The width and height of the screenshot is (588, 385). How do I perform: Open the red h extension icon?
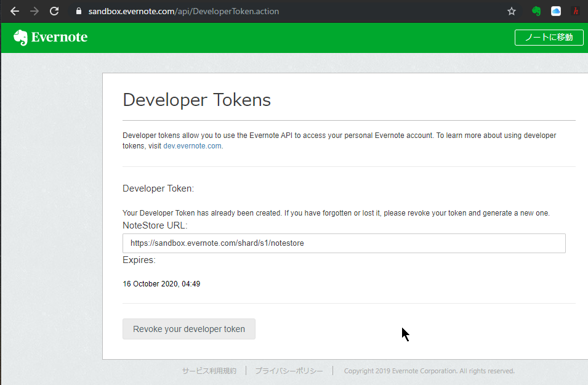576,11
